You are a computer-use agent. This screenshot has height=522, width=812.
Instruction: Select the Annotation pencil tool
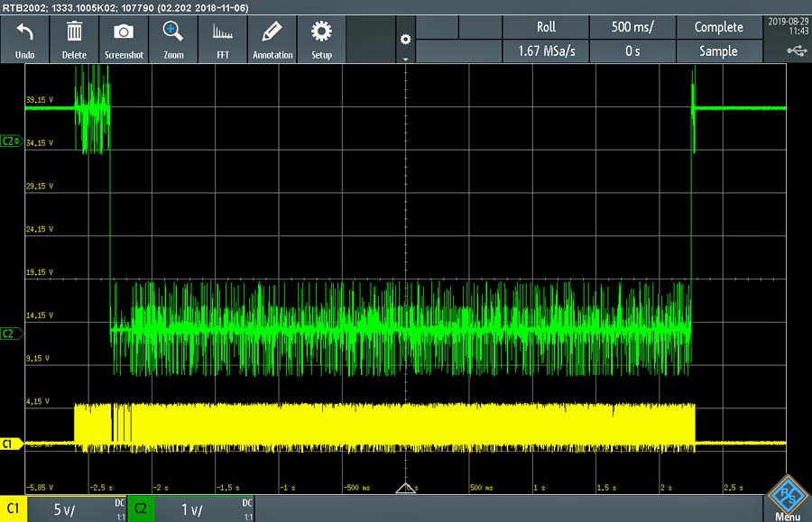coord(272,40)
